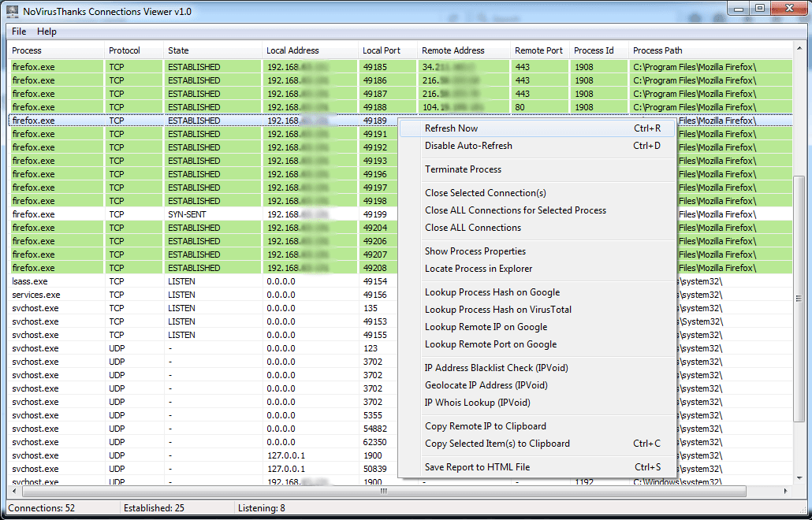The height and width of the screenshot is (520, 812).
Task: Click the Listening: 8 status entry
Action: 262,508
